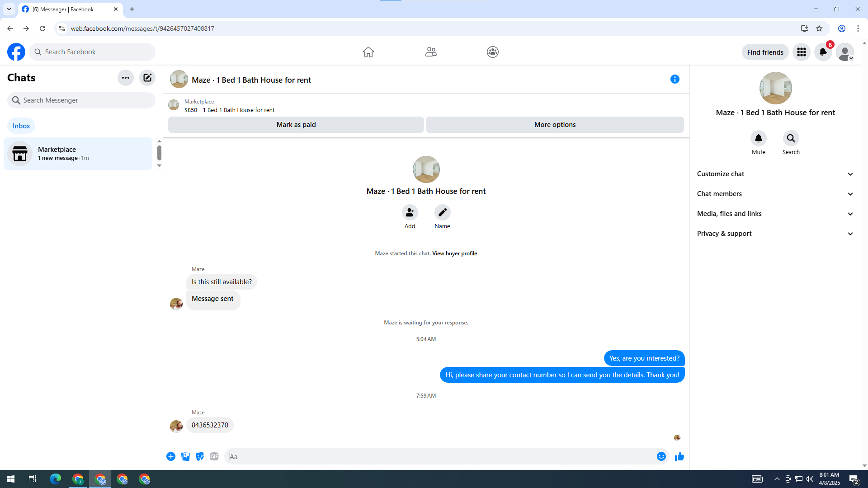868x488 pixels.
Task: Click Mark as paid button
Action: coord(296,125)
